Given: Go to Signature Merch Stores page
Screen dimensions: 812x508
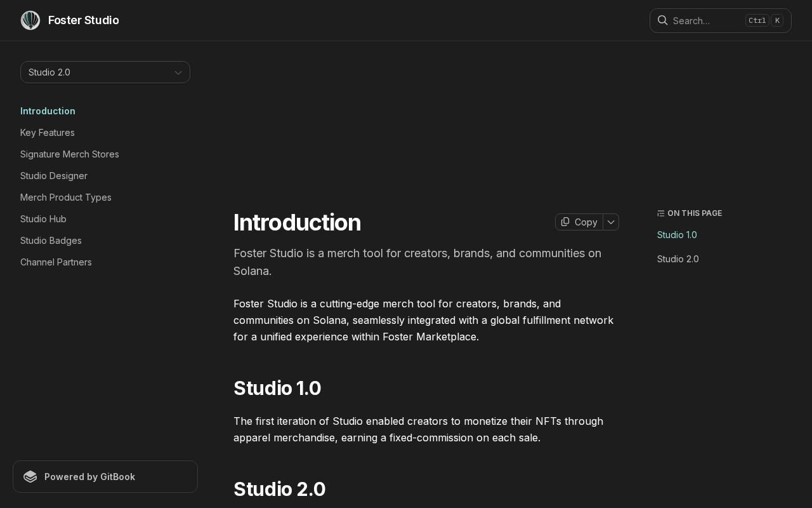Looking at the screenshot, I should (70, 154).
